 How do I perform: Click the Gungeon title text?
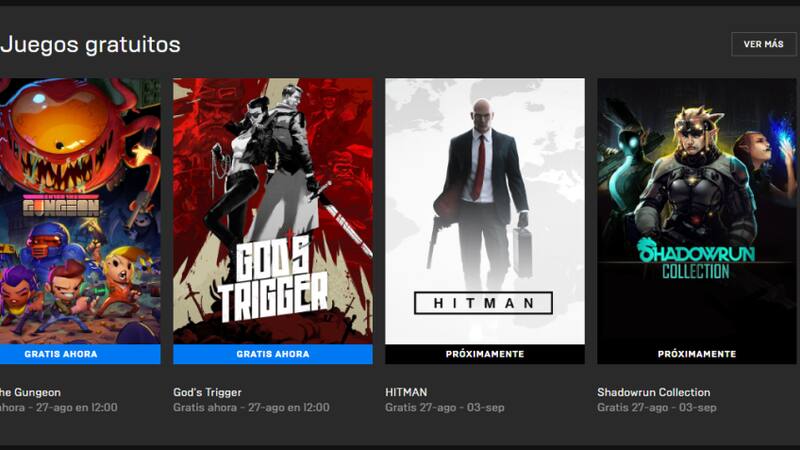(30, 392)
